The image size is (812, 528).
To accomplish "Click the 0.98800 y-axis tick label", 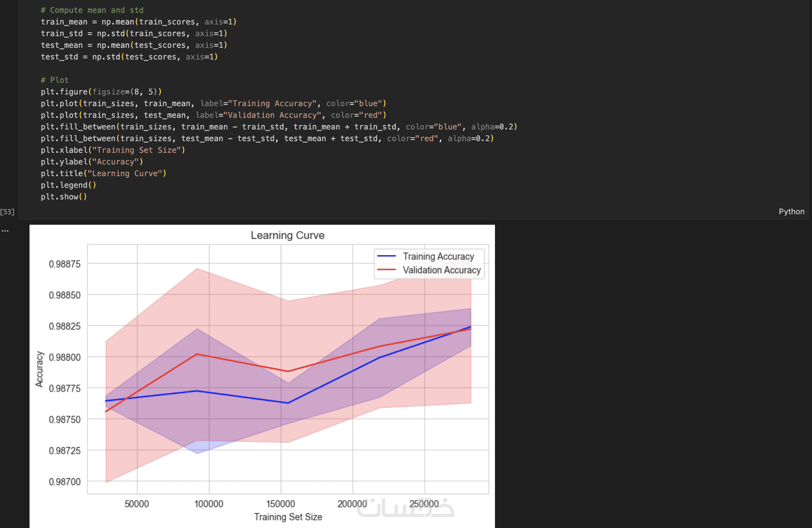I will (x=65, y=357).
